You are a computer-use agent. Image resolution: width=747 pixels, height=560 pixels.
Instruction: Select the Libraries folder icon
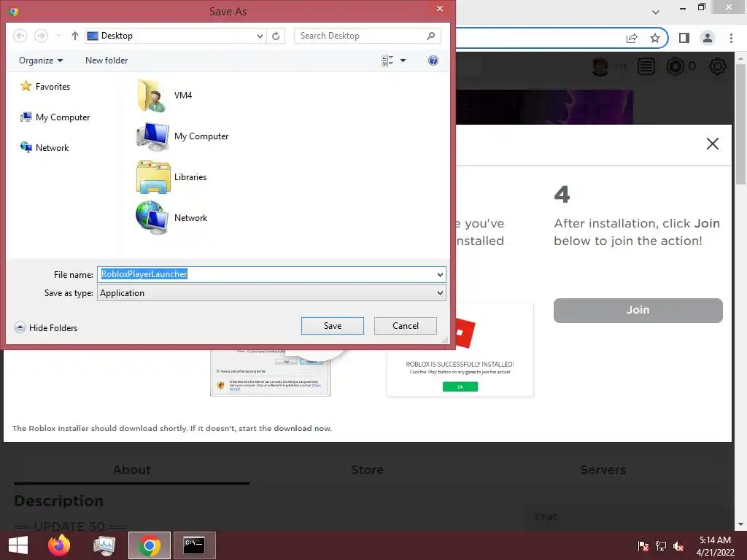tap(153, 177)
